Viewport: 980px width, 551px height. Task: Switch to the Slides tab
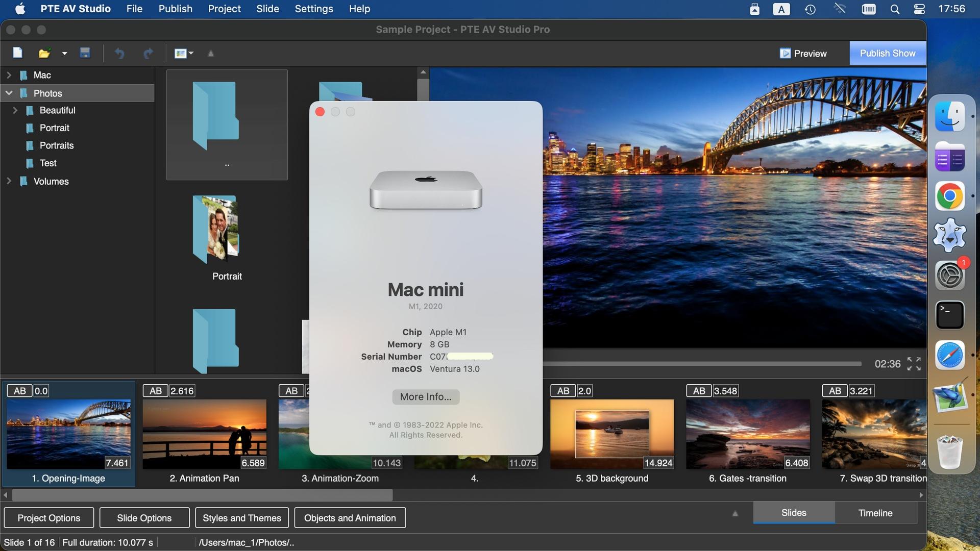point(794,513)
